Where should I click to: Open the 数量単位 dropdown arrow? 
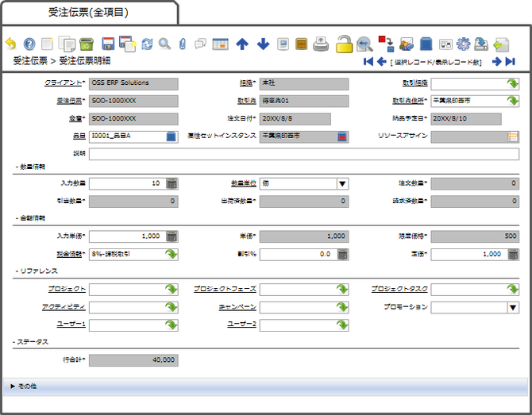point(342,184)
